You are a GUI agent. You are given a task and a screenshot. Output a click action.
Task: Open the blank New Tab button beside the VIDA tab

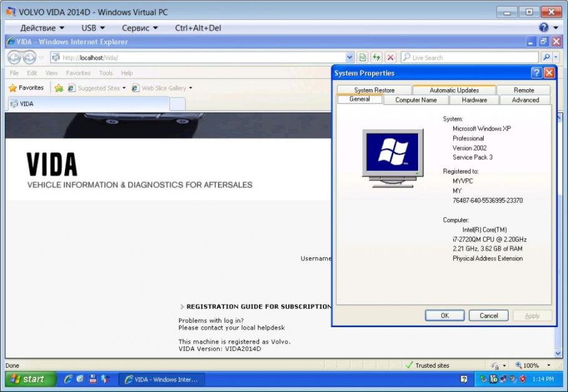click(x=177, y=104)
